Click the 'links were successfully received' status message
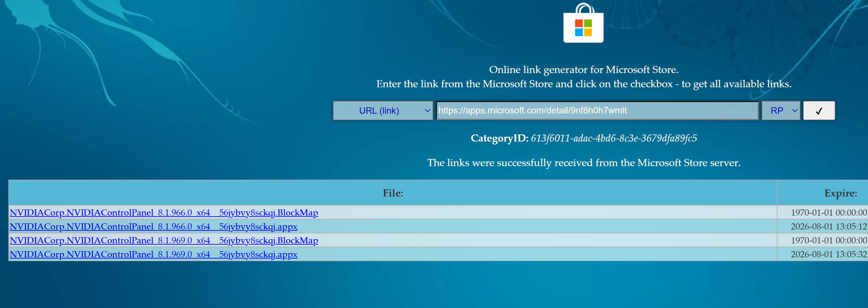The image size is (868, 308). coord(584,163)
